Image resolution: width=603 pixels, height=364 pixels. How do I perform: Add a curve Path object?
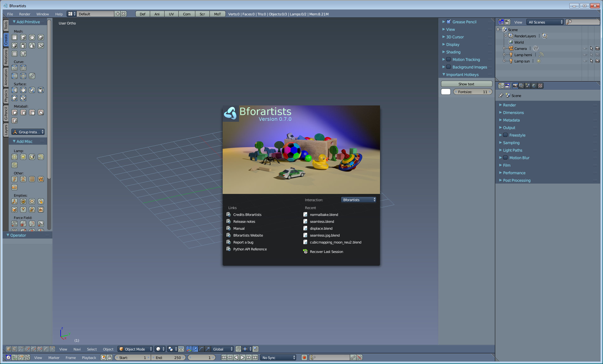pos(32,76)
